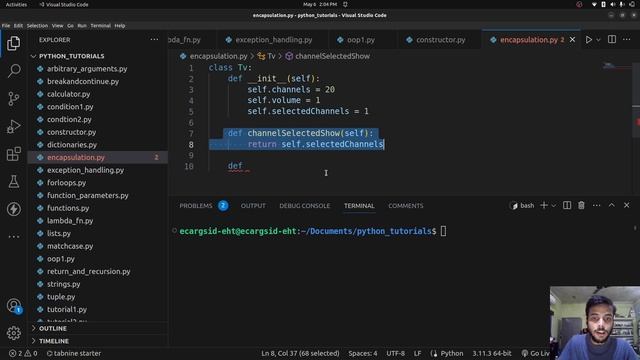The width and height of the screenshot is (640, 360).
Task: Split the terminal panel
Action: [567, 205]
